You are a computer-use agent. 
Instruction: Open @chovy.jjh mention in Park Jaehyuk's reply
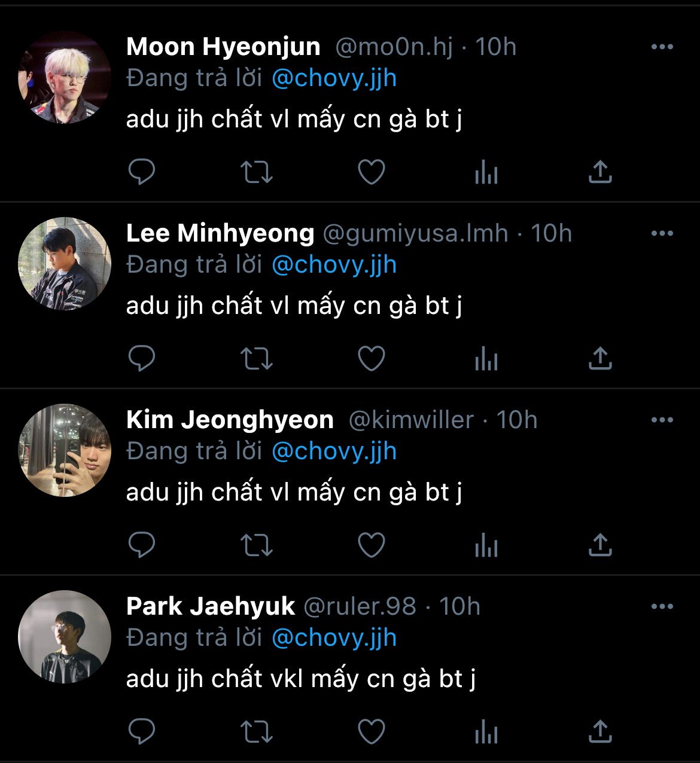point(334,638)
